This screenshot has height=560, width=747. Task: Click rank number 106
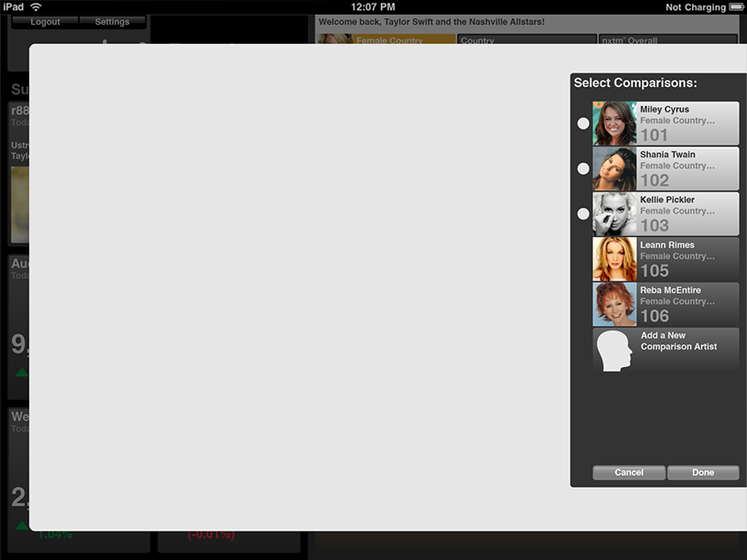pyautogui.click(x=655, y=317)
